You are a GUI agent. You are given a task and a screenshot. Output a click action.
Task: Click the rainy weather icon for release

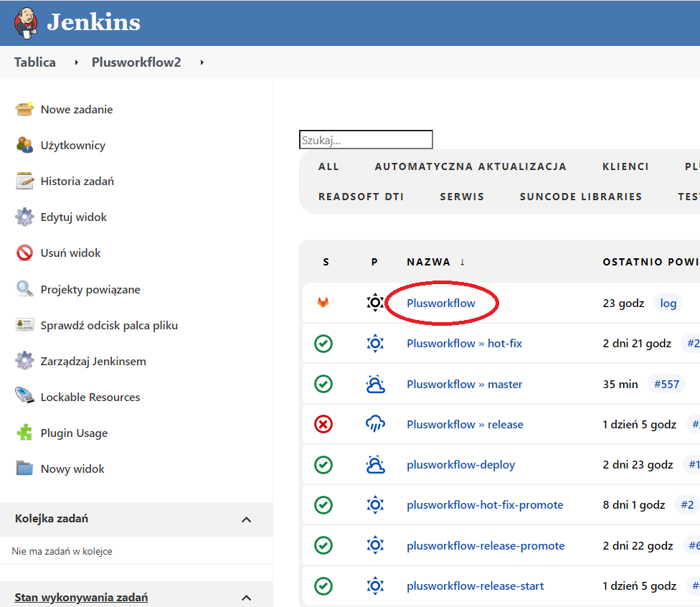coord(375,424)
